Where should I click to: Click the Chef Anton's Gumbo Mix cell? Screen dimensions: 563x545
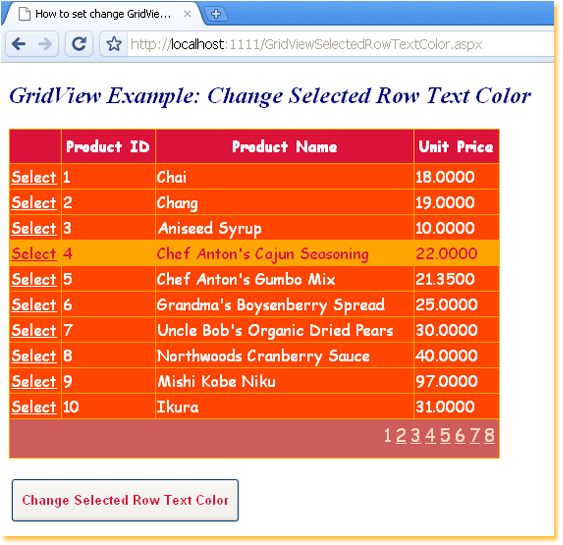[x=284, y=279]
